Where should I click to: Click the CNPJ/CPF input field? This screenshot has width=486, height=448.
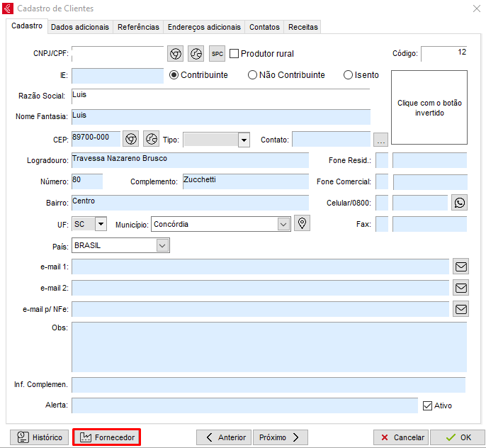pyautogui.click(x=118, y=54)
